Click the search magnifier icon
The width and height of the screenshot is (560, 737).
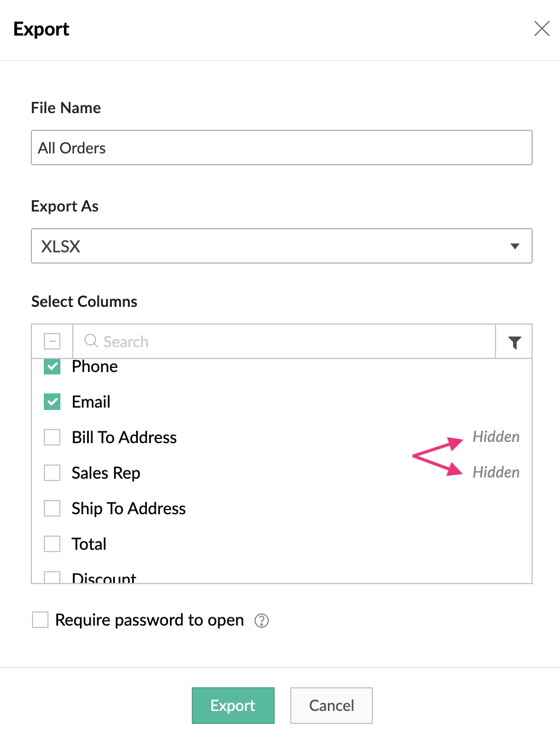coord(91,341)
